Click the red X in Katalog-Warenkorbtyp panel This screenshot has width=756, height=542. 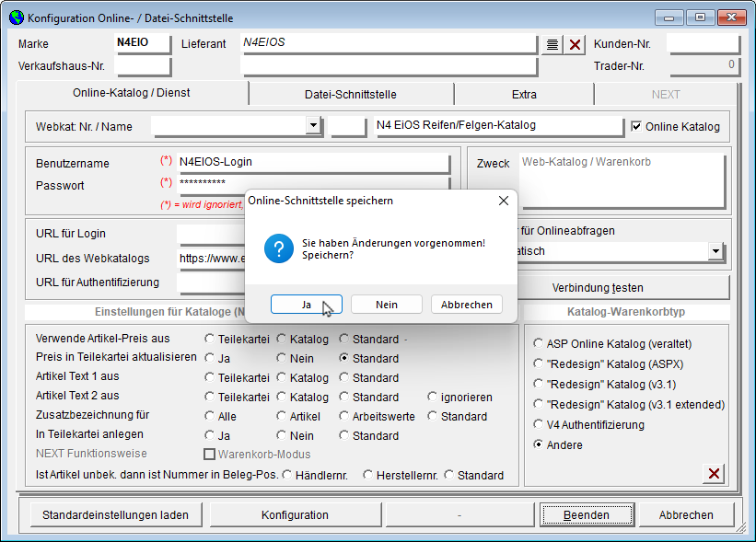(714, 474)
